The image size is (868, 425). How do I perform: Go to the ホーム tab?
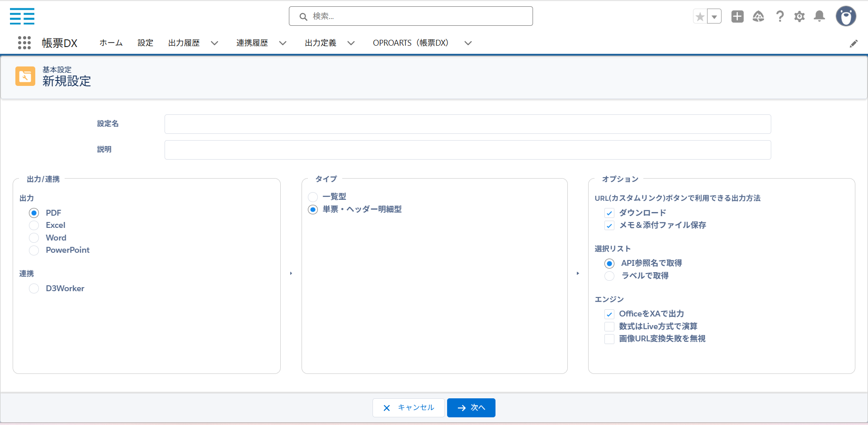point(111,43)
